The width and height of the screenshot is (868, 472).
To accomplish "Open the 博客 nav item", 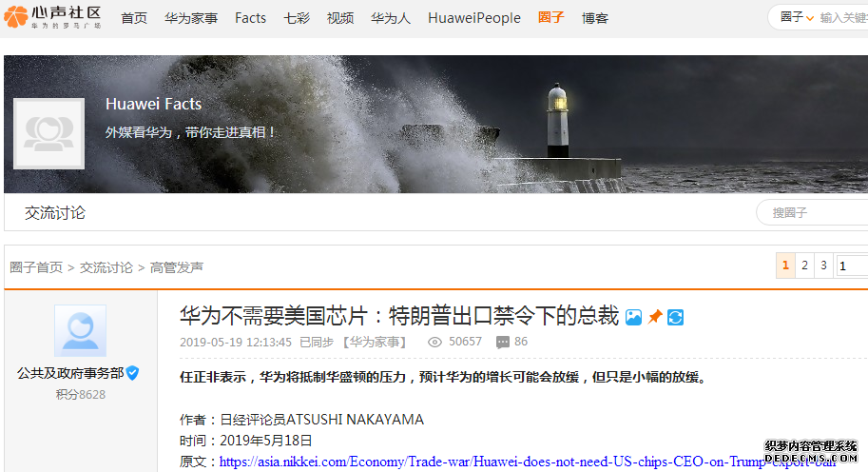I will tap(595, 18).
